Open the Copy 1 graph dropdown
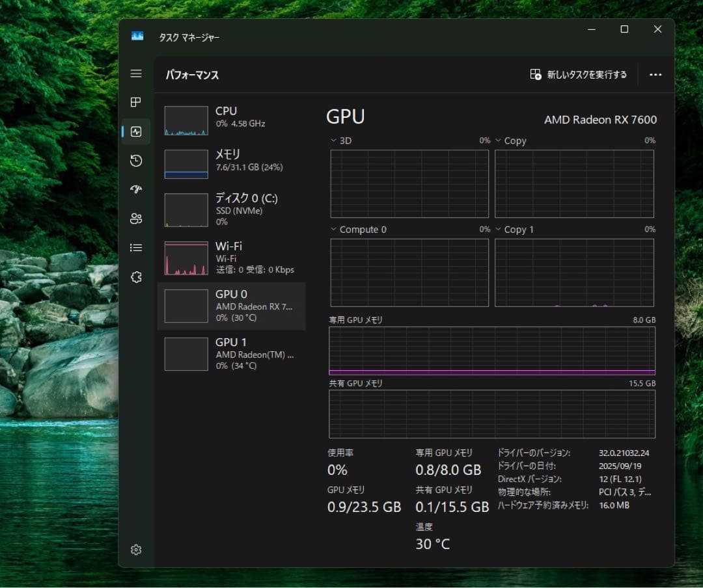 coord(514,230)
